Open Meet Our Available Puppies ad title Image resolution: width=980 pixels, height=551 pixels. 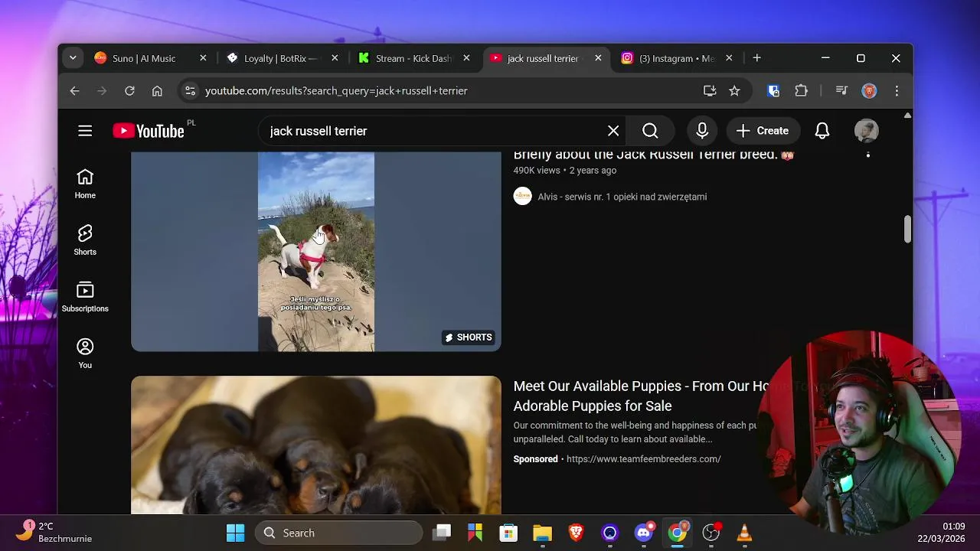coord(639,396)
